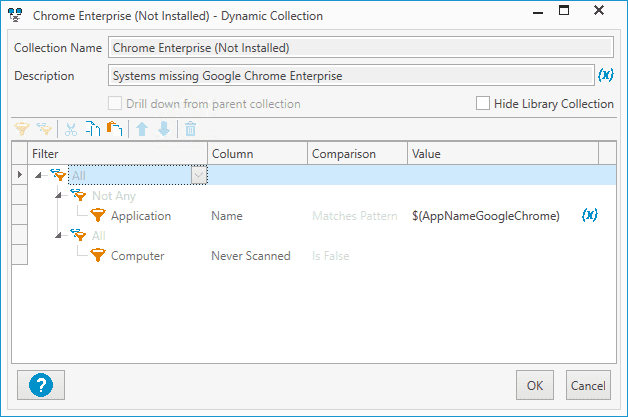The width and height of the screenshot is (628, 417).
Task: Click the Value column header
Action: 503,153
